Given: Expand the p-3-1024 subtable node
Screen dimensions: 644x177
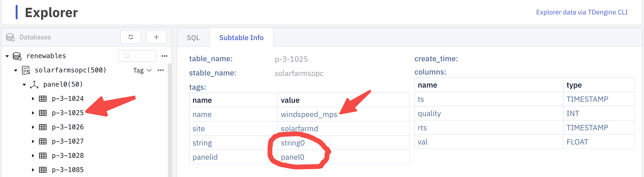Looking at the screenshot, I should tap(33, 99).
